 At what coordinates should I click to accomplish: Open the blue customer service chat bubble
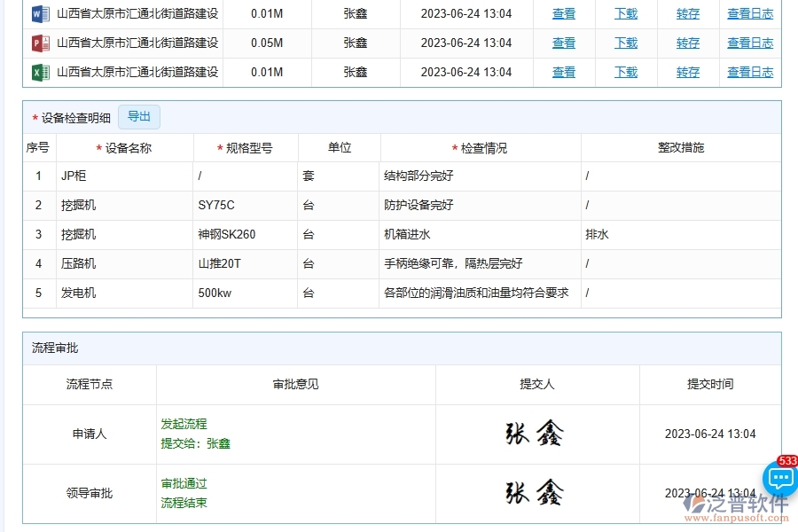pos(779,479)
